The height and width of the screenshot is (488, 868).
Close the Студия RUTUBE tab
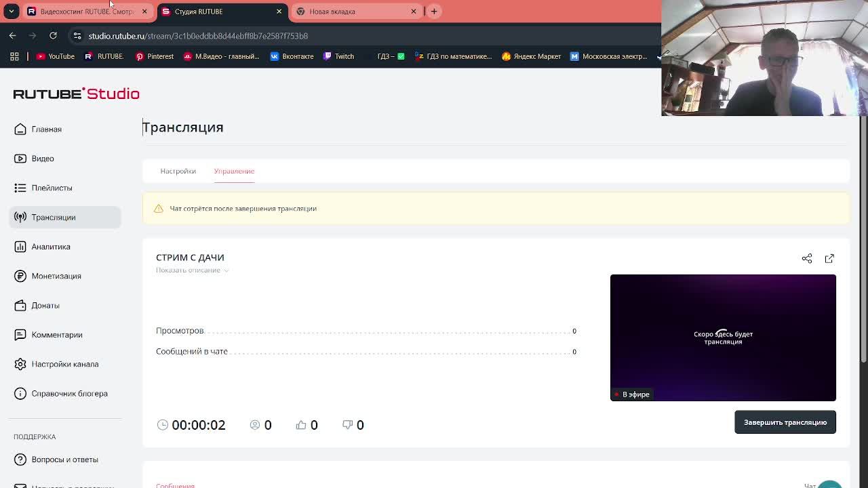279,12
